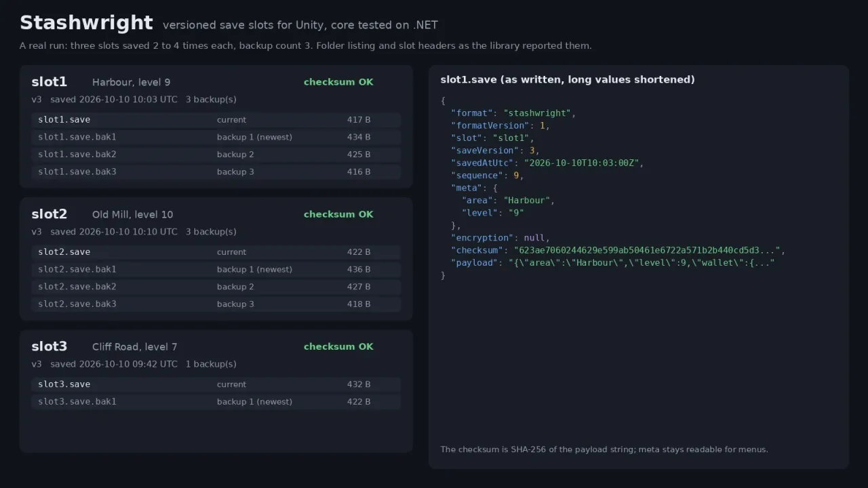Click the "1 backup(s)" count for slot3

[x=211, y=364]
